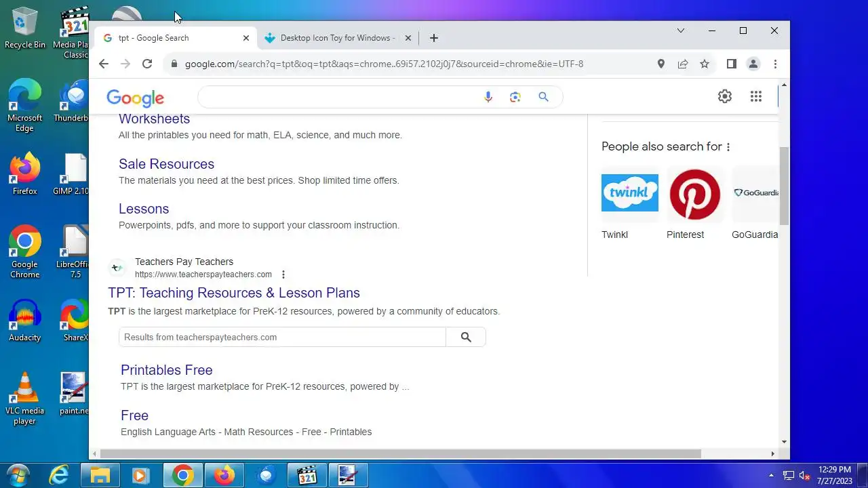The image size is (868, 488).
Task: Search by image with Google Lens icon
Action: (515, 97)
